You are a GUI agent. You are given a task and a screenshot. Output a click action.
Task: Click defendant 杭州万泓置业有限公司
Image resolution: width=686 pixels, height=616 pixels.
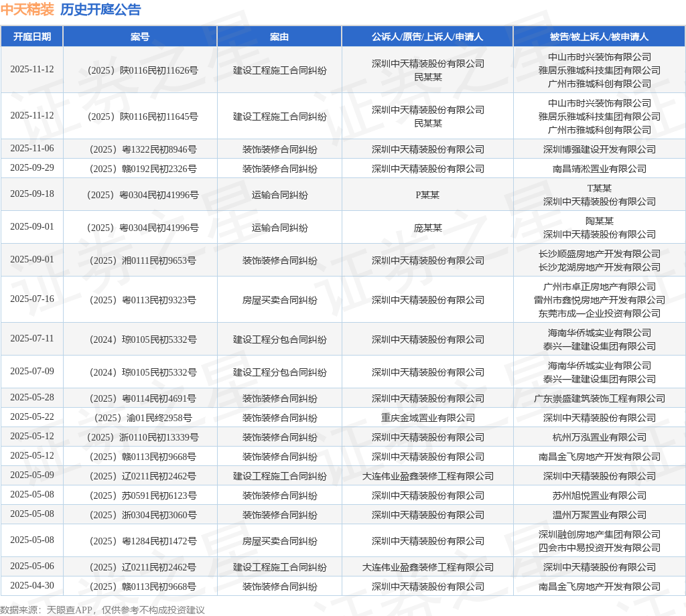click(x=600, y=438)
